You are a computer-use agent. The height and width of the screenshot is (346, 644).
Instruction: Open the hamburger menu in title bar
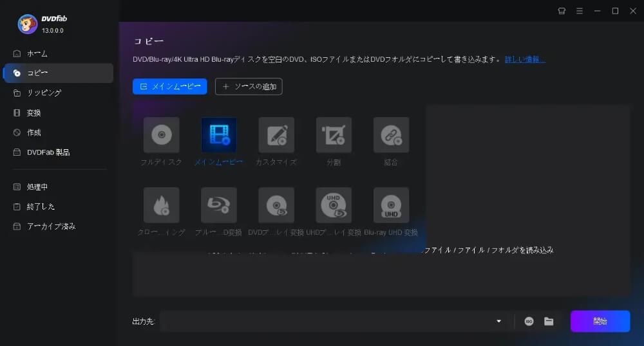[579, 11]
